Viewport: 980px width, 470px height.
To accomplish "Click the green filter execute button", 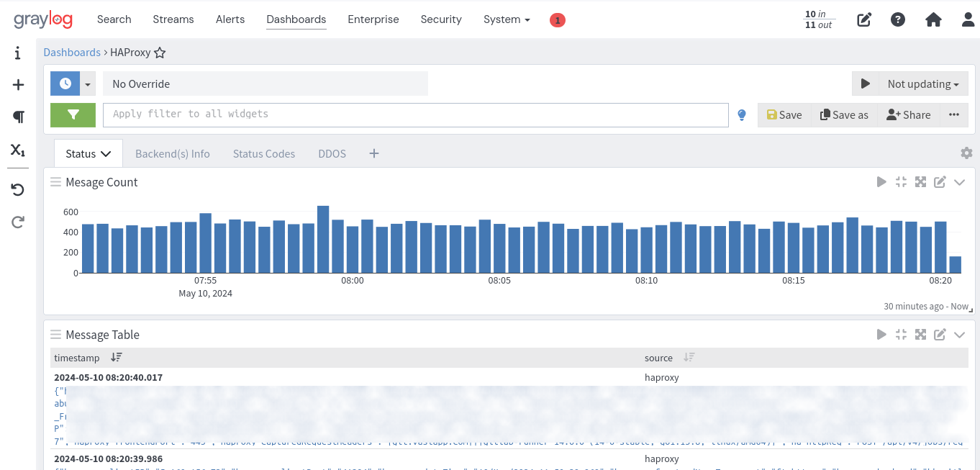I will point(73,114).
